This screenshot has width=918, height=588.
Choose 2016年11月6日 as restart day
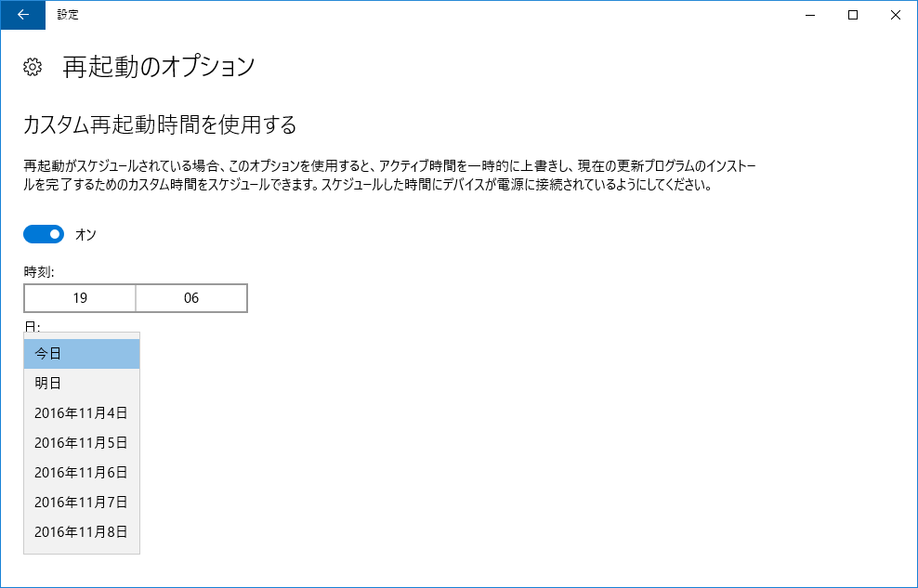pos(82,473)
